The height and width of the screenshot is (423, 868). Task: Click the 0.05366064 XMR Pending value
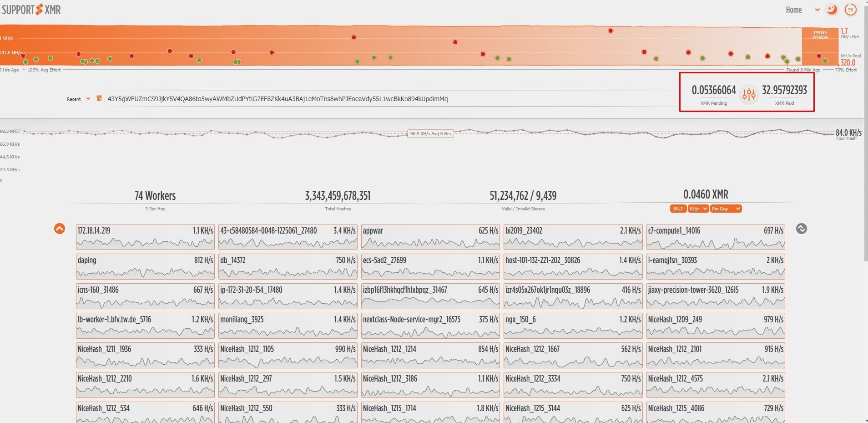(713, 90)
